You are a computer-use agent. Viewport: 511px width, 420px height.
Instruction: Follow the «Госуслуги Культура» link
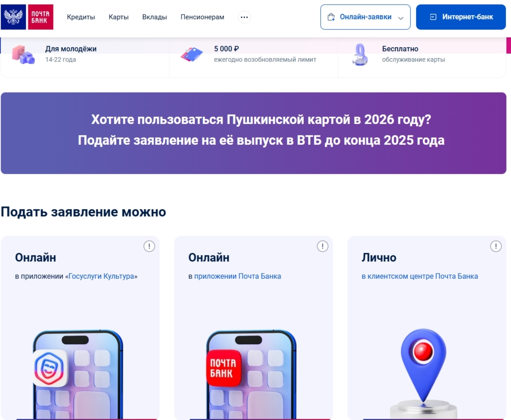102,276
